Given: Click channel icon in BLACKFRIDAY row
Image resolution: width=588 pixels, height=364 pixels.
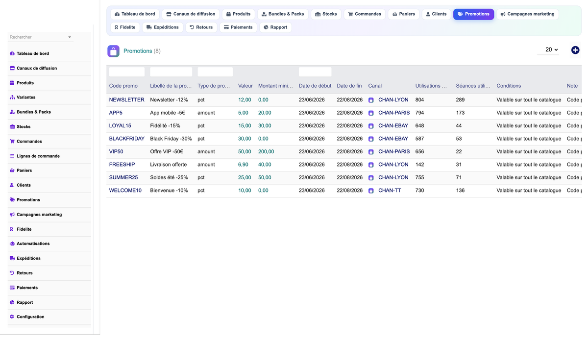Looking at the screenshot, I should point(371,139).
